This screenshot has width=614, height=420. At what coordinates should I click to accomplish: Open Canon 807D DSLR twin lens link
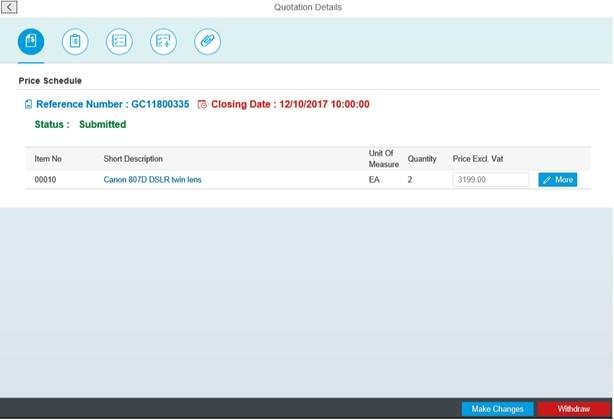pos(152,180)
